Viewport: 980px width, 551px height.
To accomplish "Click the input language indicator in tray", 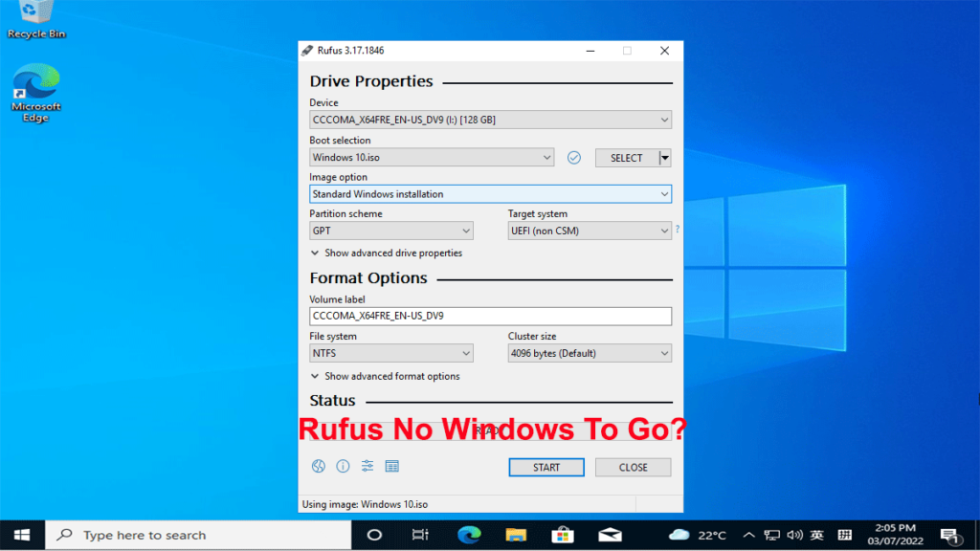I will [x=817, y=536].
